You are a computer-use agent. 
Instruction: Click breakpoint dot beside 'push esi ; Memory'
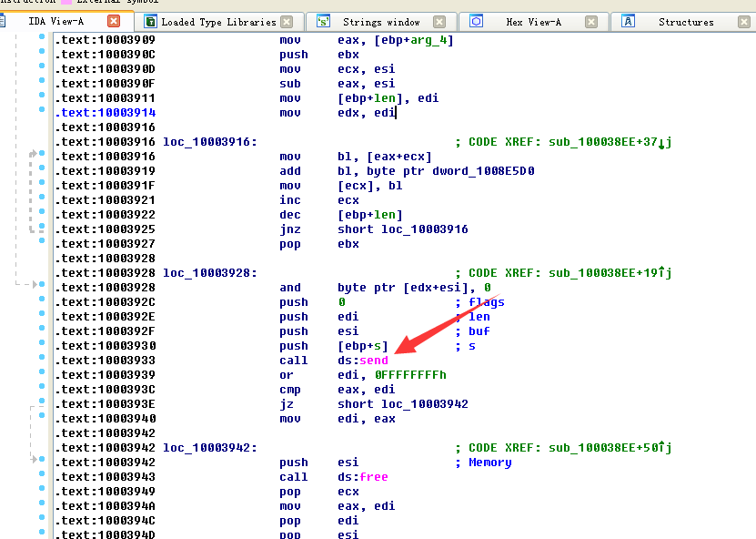coord(42,459)
